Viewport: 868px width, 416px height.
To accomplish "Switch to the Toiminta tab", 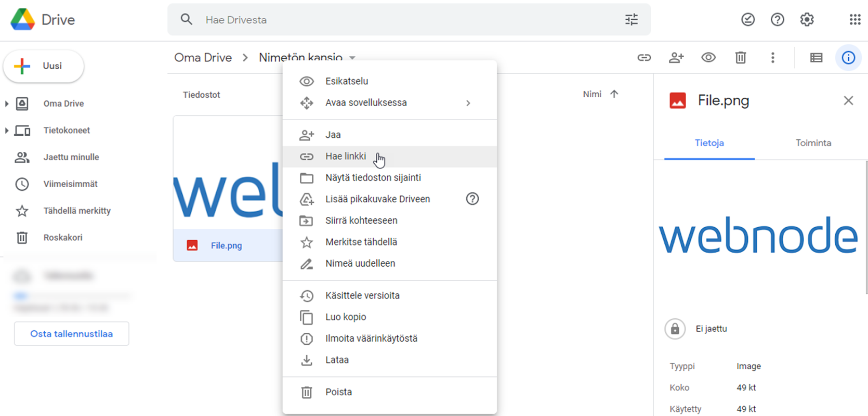I will click(x=813, y=143).
